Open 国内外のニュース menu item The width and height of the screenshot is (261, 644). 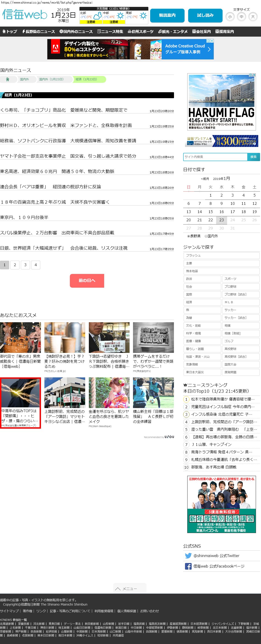click(76, 32)
